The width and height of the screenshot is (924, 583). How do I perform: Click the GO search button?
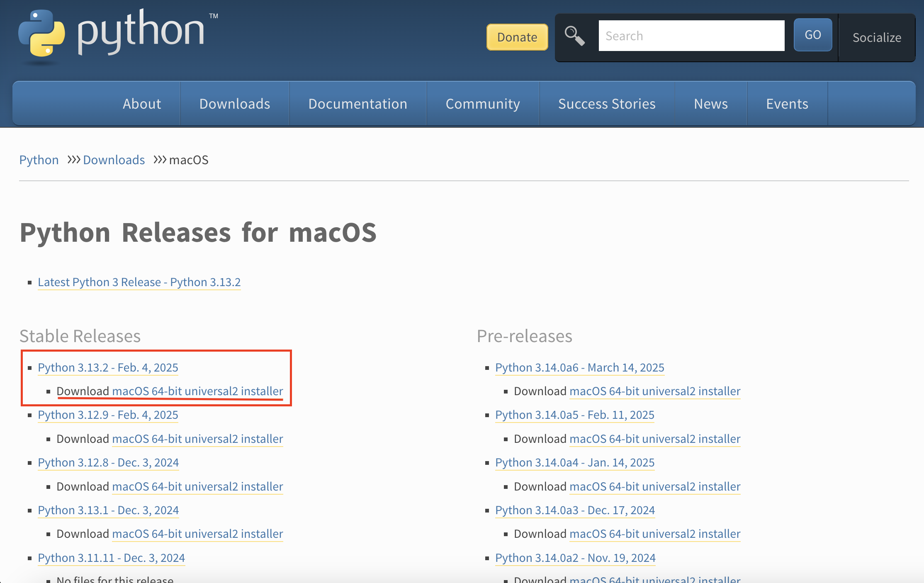click(x=813, y=35)
